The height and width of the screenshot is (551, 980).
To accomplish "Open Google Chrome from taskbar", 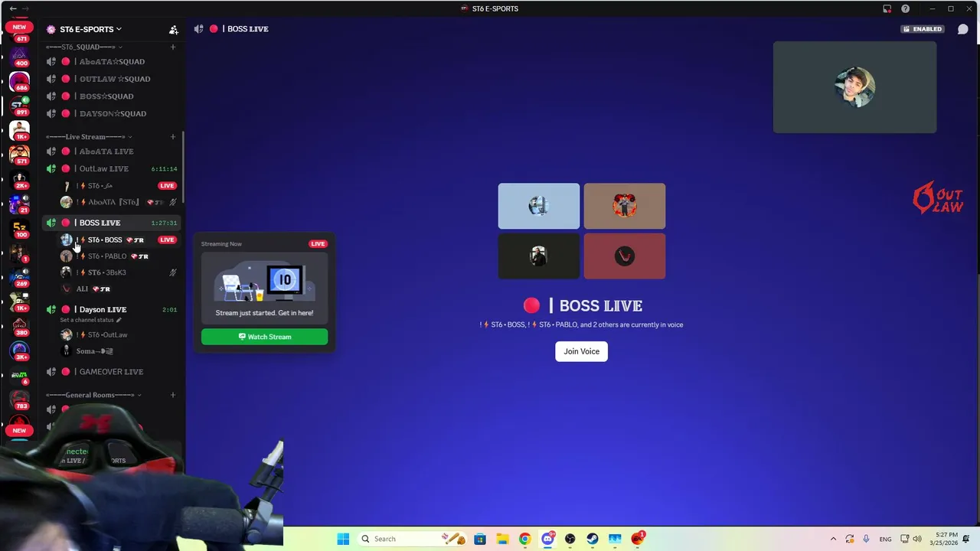I will click(x=524, y=539).
